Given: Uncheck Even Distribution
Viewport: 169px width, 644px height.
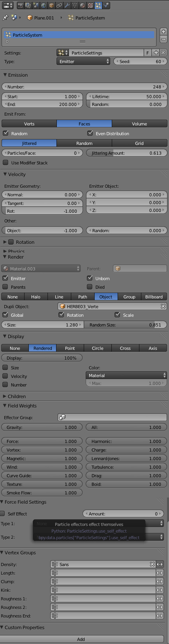Looking at the screenshot, I should (x=90, y=133).
